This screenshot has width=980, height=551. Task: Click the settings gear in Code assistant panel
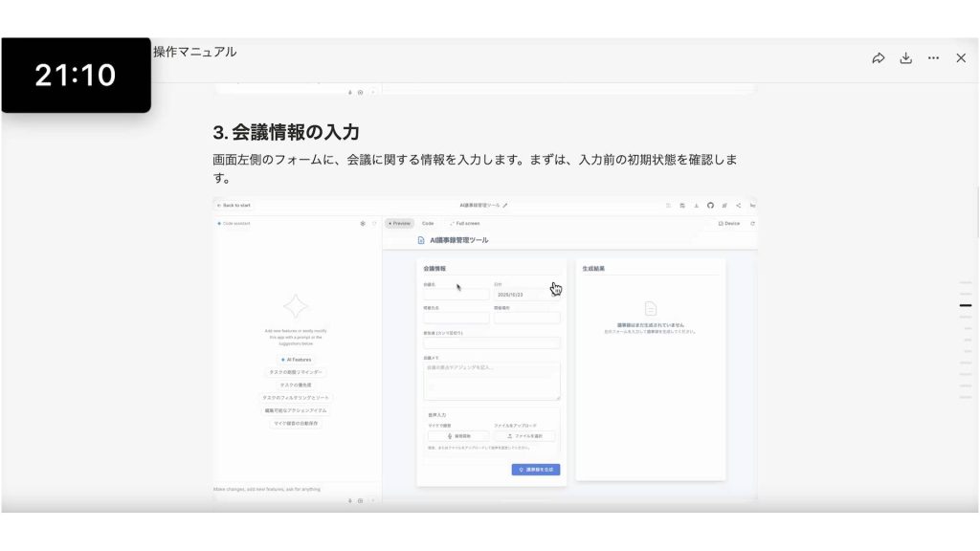(x=363, y=223)
